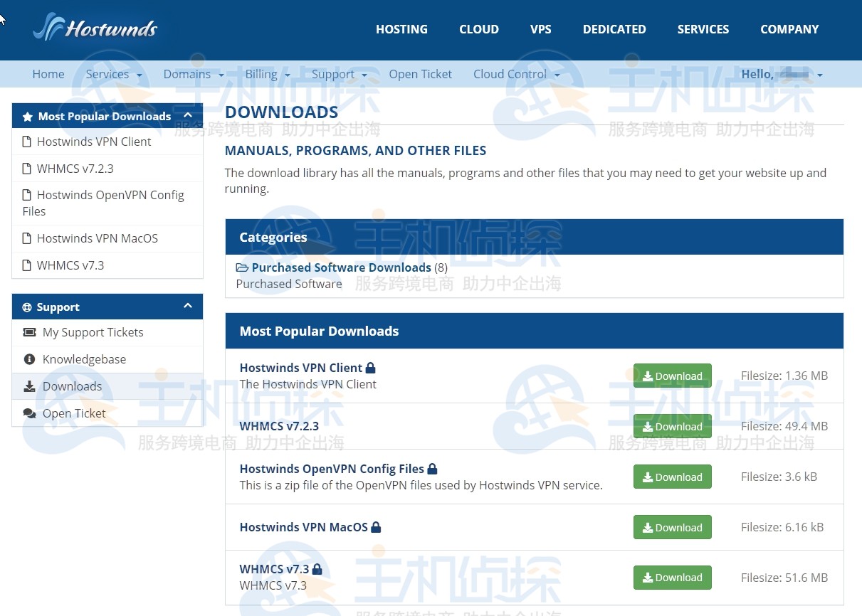Image resolution: width=862 pixels, height=616 pixels.
Task: Click the Hostwinds logo
Action: (x=95, y=28)
